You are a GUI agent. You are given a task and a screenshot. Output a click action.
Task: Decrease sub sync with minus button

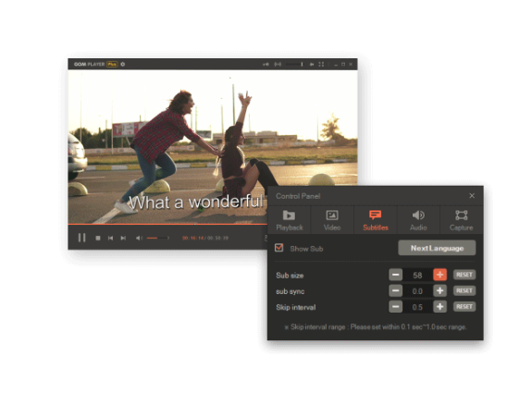pos(395,290)
